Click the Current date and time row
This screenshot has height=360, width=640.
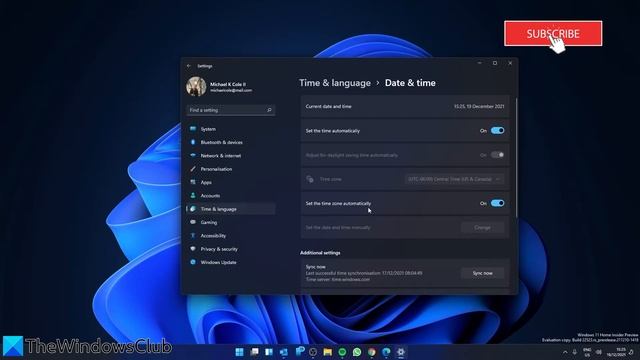(x=405, y=107)
